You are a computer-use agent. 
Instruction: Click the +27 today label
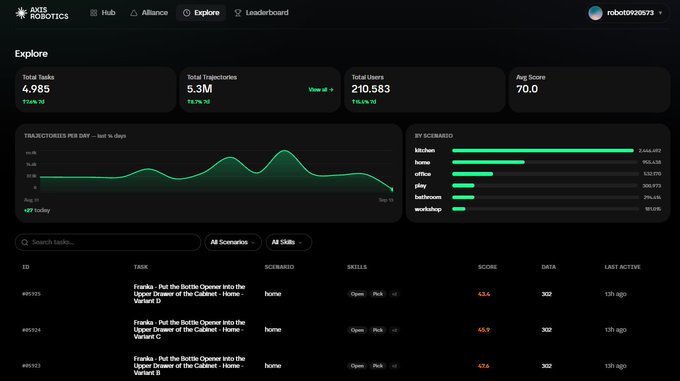[37, 210]
